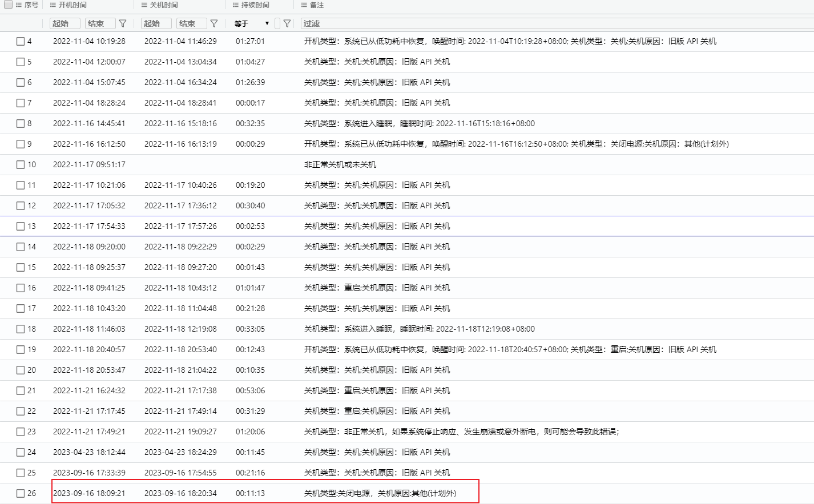814x504 pixels.
Task: Select boot time 2022-11-18 20:40:57
Action: click(89, 349)
